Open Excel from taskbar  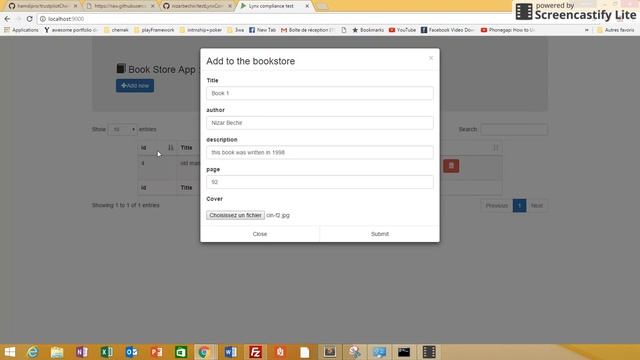[107, 352]
